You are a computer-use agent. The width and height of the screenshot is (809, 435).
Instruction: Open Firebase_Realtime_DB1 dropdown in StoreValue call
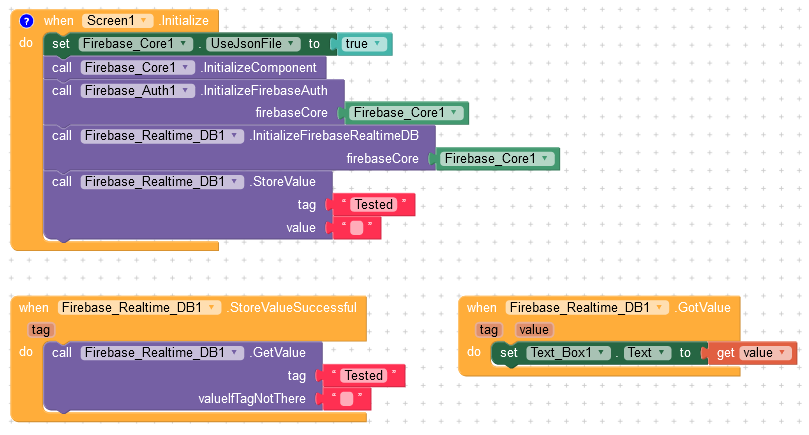(x=162, y=182)
